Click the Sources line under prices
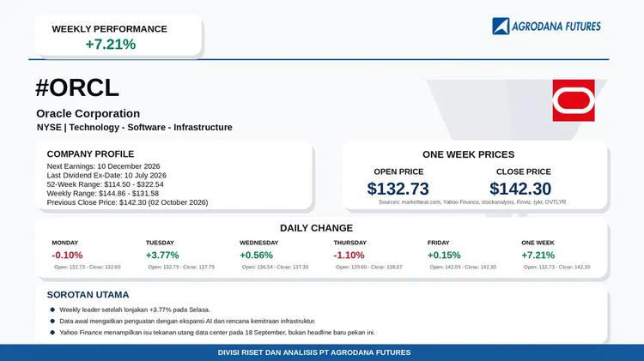 coord(472,202)
